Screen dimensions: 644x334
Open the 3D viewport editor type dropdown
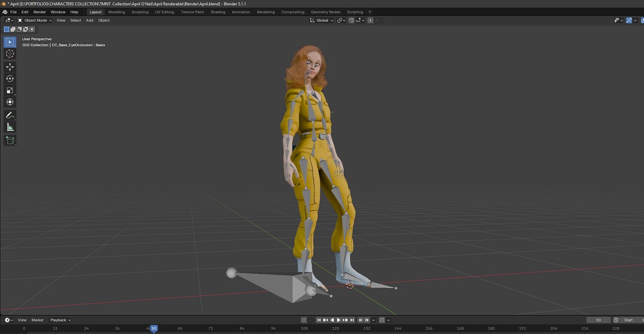9,20
